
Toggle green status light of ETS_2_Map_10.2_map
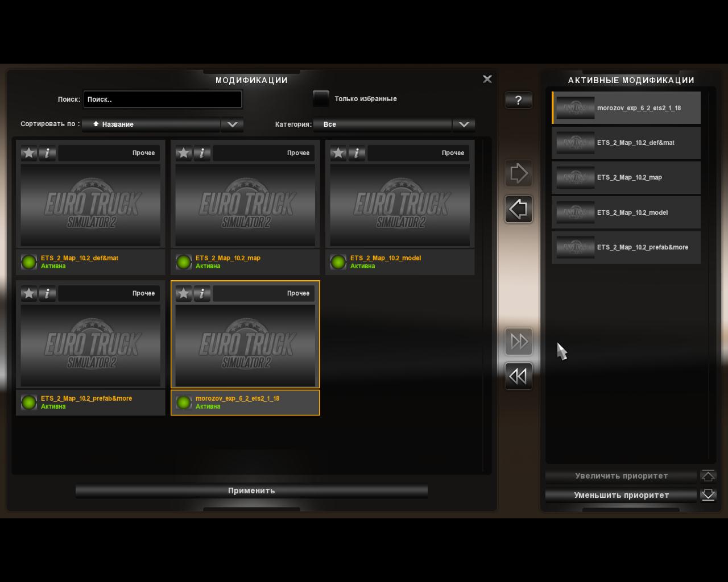184,262
